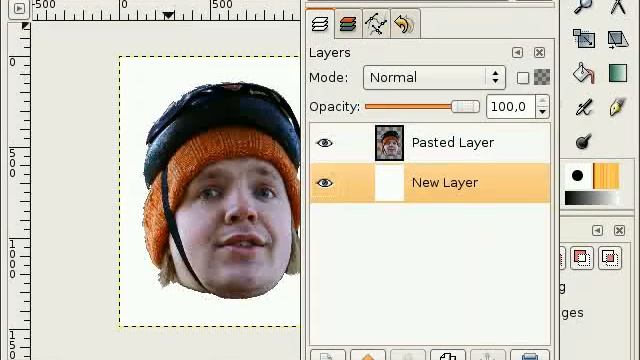Open the Tool Options panel configuration menu

coord(597,231)
